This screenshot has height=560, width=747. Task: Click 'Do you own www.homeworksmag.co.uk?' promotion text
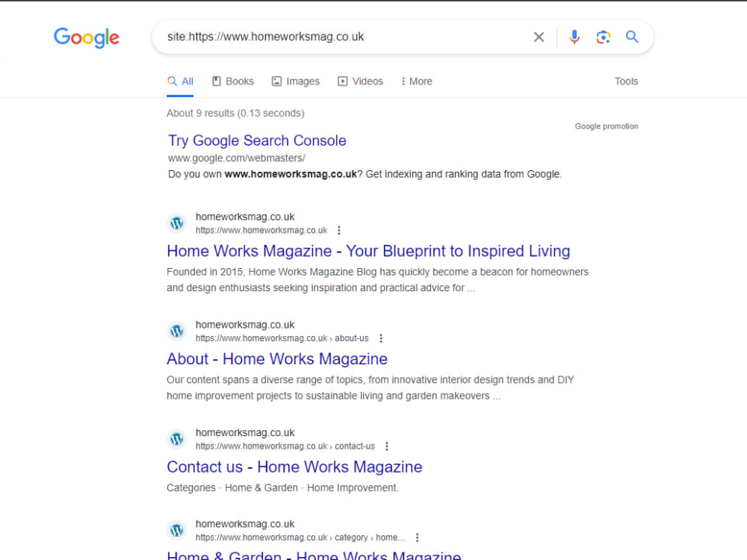coord(365,174)
